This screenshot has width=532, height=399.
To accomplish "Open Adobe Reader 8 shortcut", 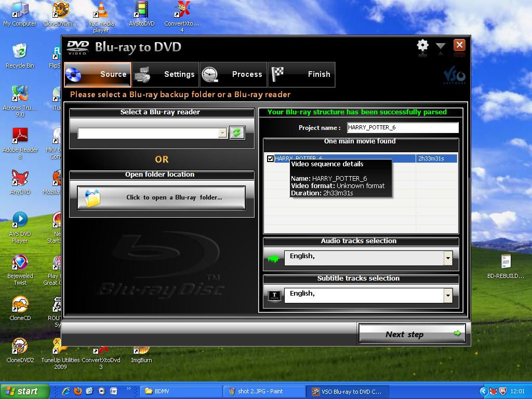I will click(x=20, y=143).
